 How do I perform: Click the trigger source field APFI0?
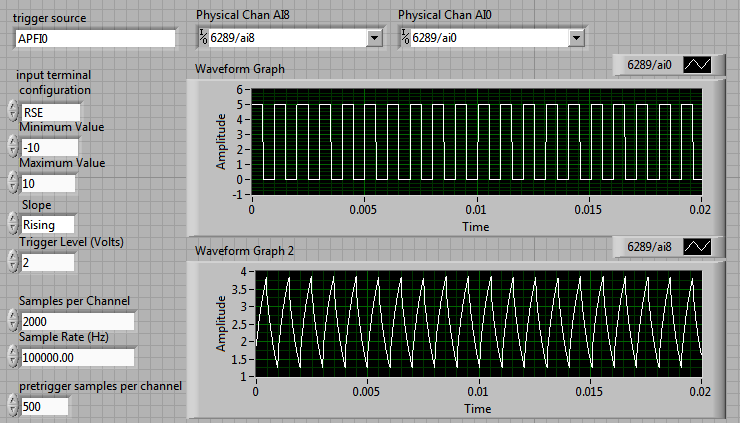pyautogui.click(x=96, y=38)
